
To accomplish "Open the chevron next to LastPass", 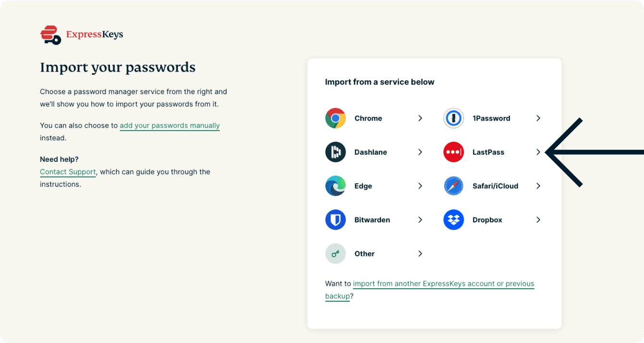I will coord(538,152).
